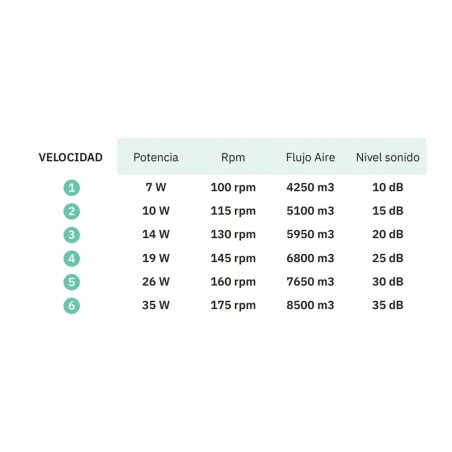Select the 115 rpm cell
Screen dimensions: 452x452
233,211
